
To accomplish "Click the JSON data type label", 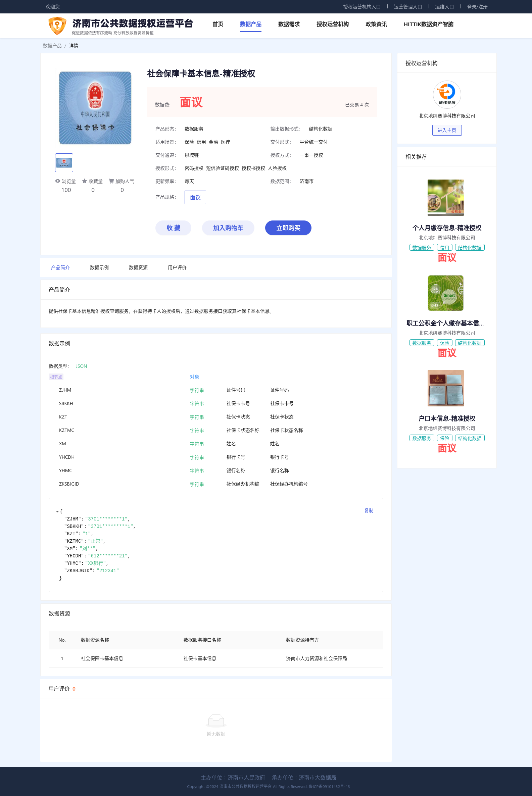I will (x=81, y=366).
